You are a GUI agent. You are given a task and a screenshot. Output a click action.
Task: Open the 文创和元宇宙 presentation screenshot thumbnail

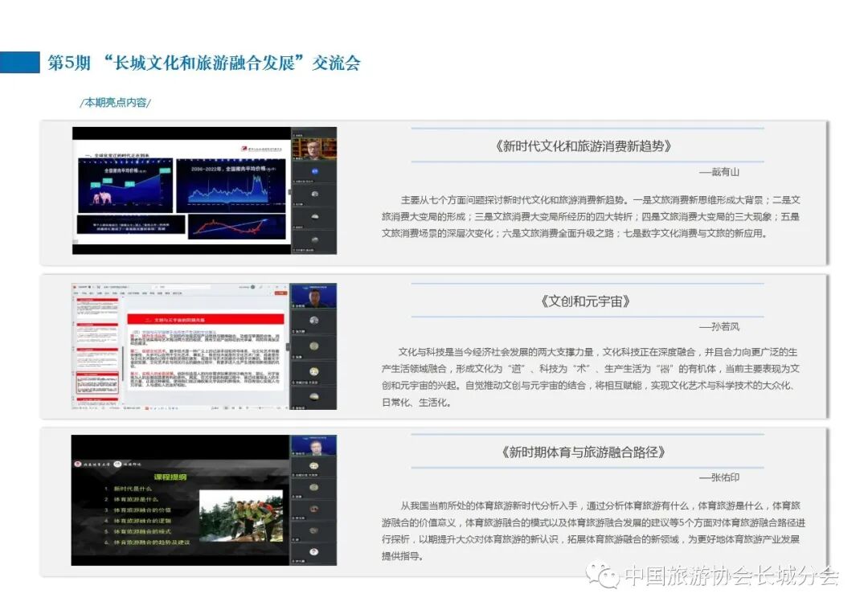pos(204,346)
